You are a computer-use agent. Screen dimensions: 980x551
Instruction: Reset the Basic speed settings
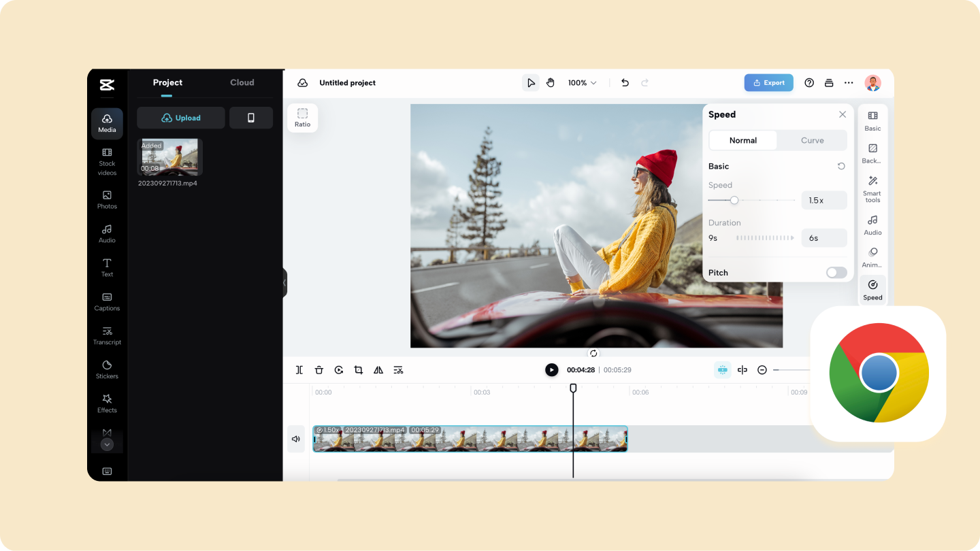point(841,166)
